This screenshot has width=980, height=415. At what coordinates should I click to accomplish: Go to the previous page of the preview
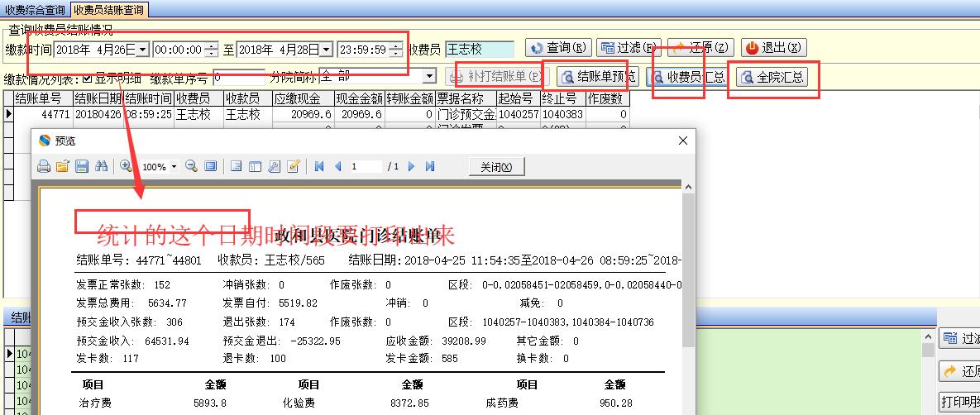point(338,166)
